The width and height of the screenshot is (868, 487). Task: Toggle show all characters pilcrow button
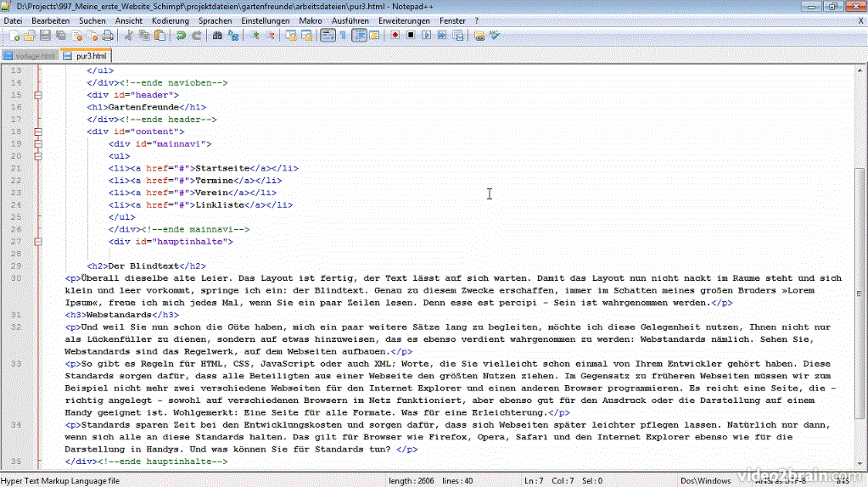coord(344,36)
